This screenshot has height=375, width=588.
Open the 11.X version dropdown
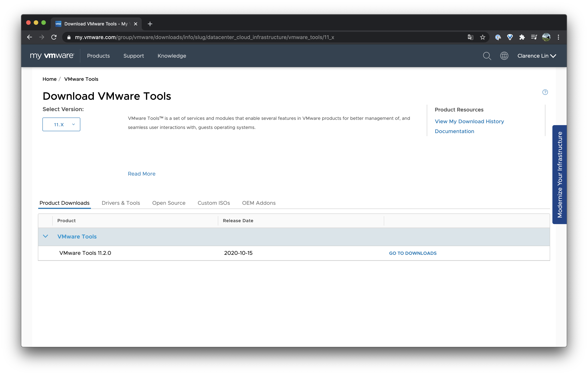(x=61, y=124)
